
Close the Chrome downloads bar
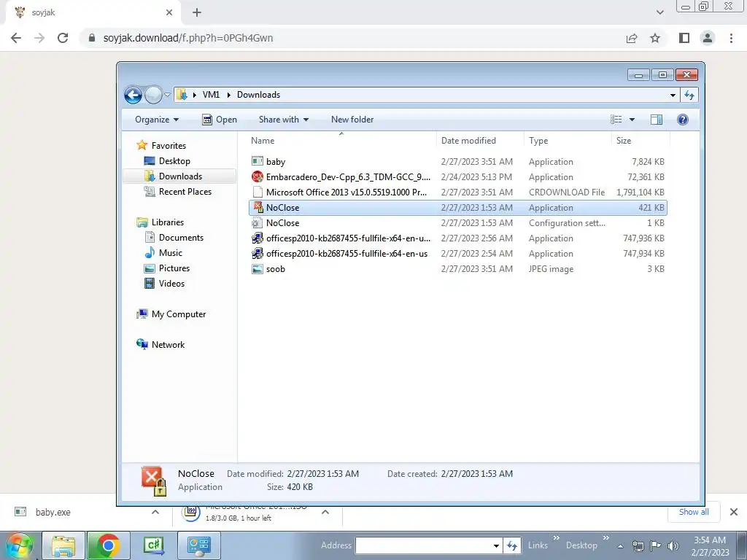click(734, 512)
